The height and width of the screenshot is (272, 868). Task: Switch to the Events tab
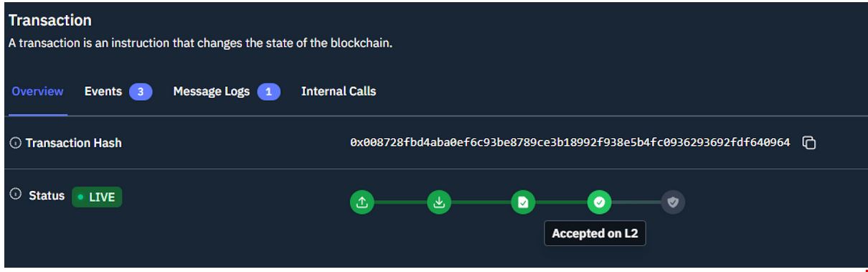coord(103,91)
